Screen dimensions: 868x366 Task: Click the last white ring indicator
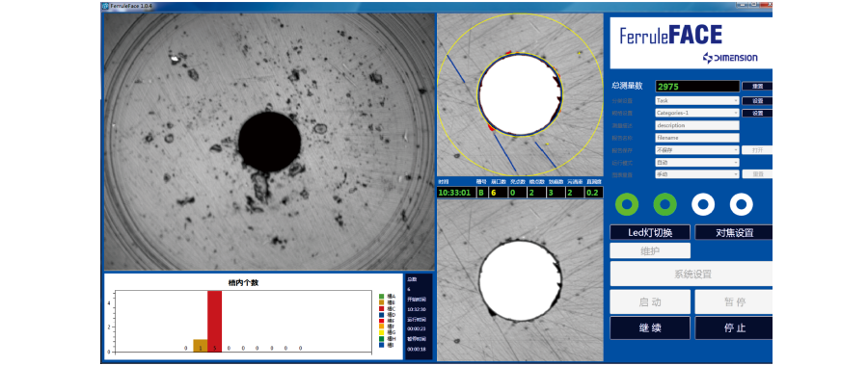(742, 204)
